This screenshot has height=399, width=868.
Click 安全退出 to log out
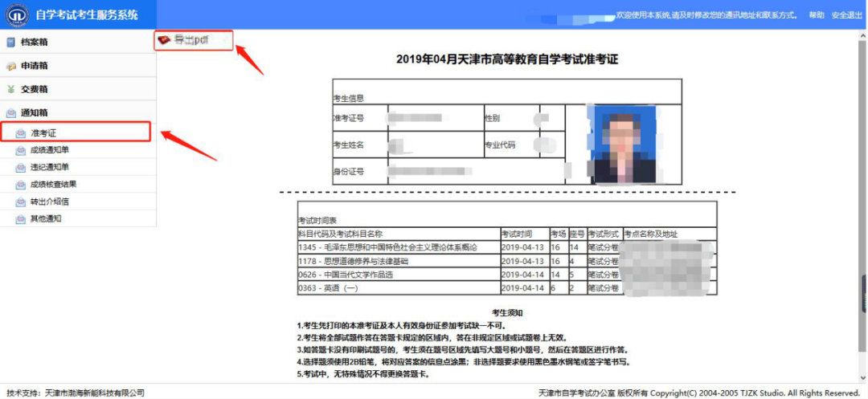click(x=846, y=15)
